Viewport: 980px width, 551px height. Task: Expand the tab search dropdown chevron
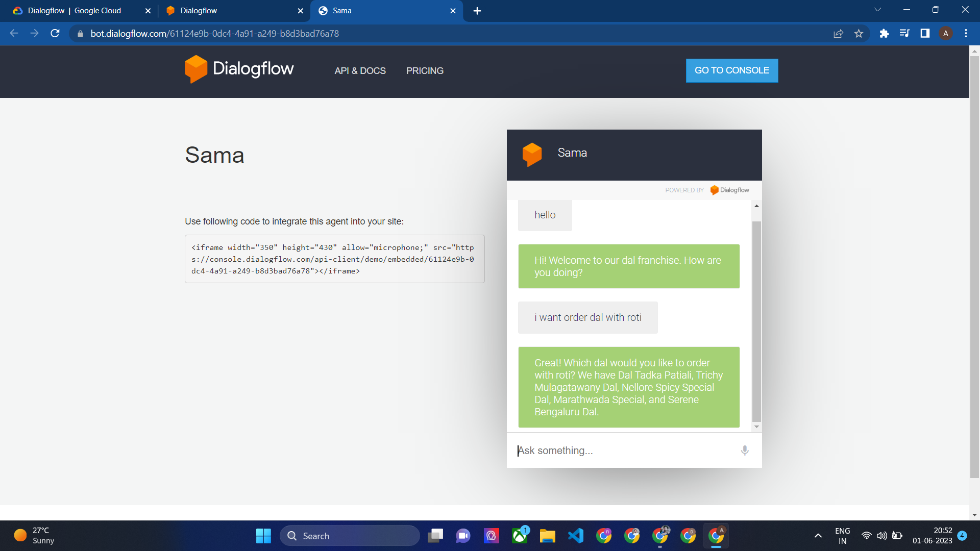coord(877,10)
